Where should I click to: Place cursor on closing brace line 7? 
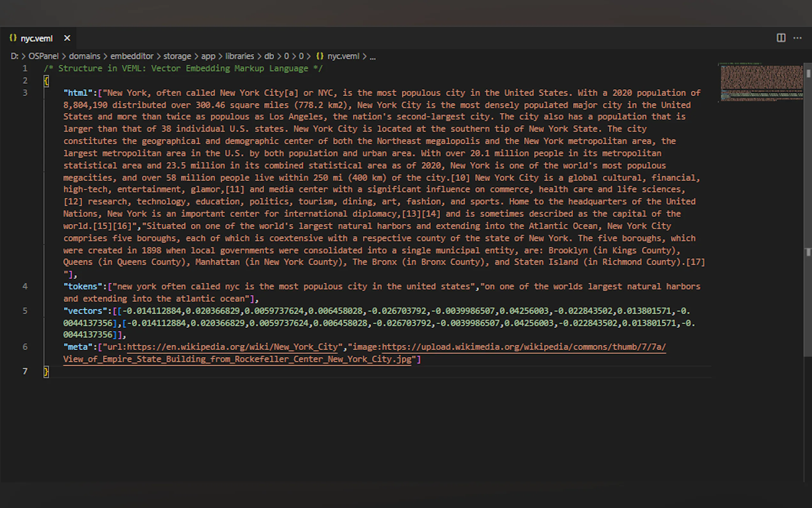(46, 372)
